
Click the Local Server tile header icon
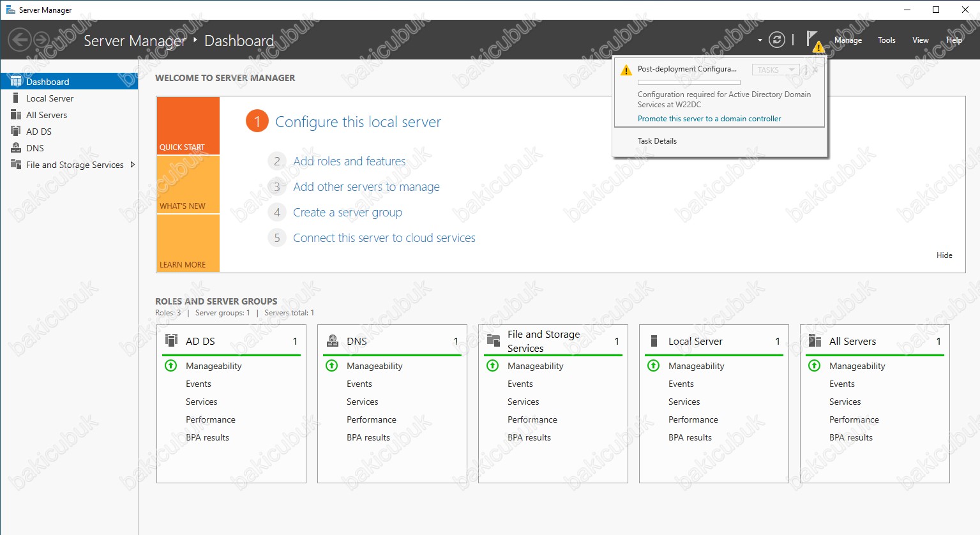654,340
